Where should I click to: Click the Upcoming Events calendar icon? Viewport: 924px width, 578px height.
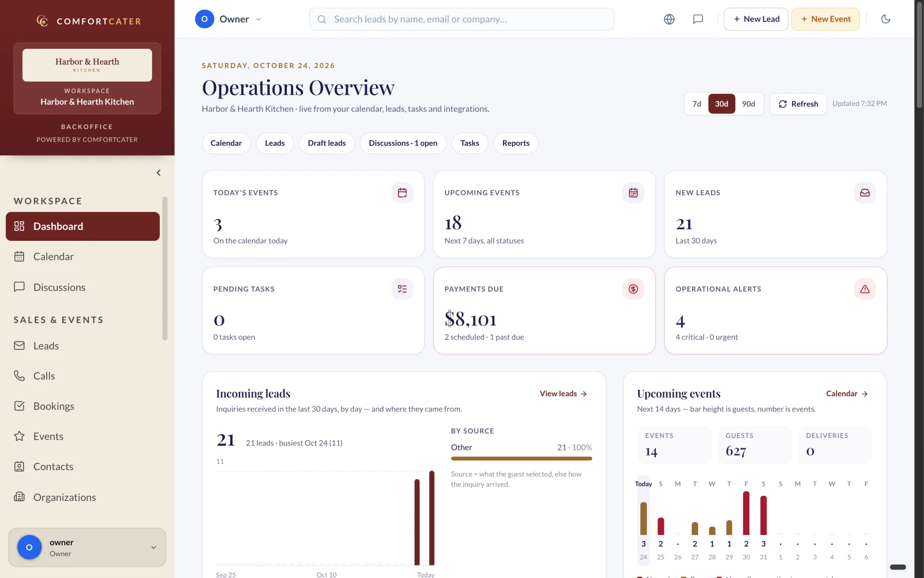pos(633,193)
